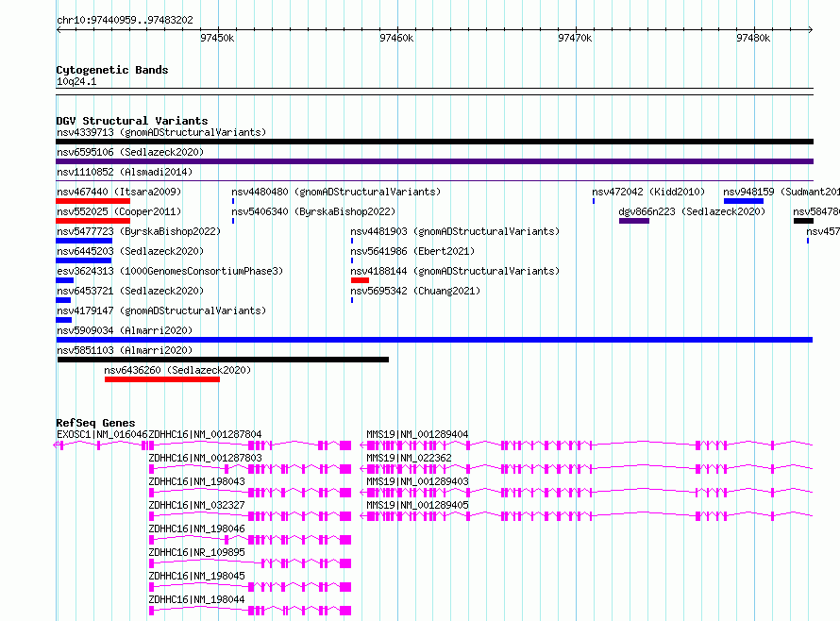Select ZDHHC16|NM_198045 transcript label
This screenshot has width=840, height=621.
[196, 576]
